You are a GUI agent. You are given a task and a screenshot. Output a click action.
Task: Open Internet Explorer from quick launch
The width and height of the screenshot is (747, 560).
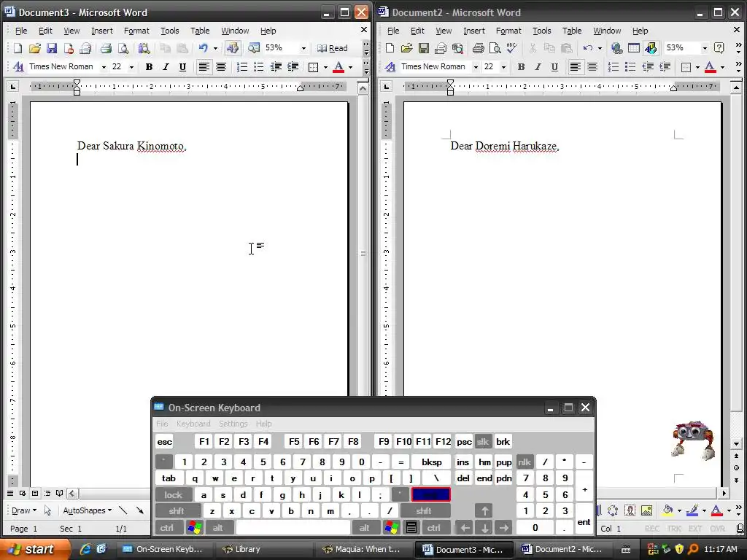[x=85, y=549]
